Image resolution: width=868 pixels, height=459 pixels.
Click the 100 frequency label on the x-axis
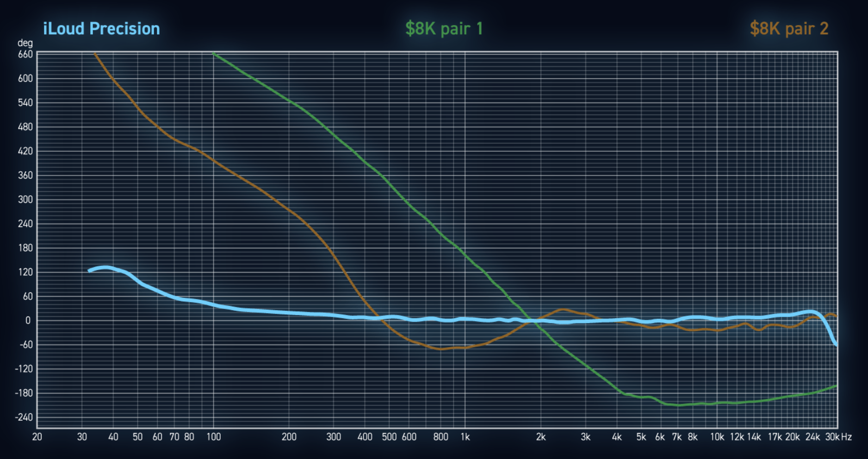[x=213, y=437]
